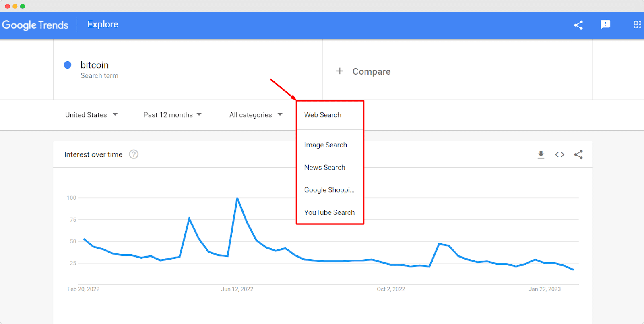The image size is (644, 324).
Task: Open the United States region dropdown
Action: pyautogui.click(x=91, y=115)
